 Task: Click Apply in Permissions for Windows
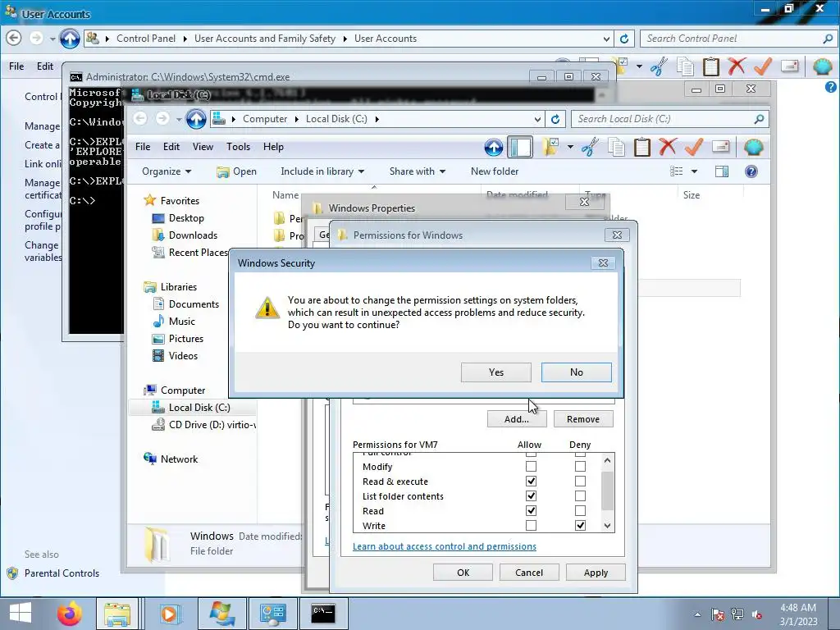(x=596, y=573)
